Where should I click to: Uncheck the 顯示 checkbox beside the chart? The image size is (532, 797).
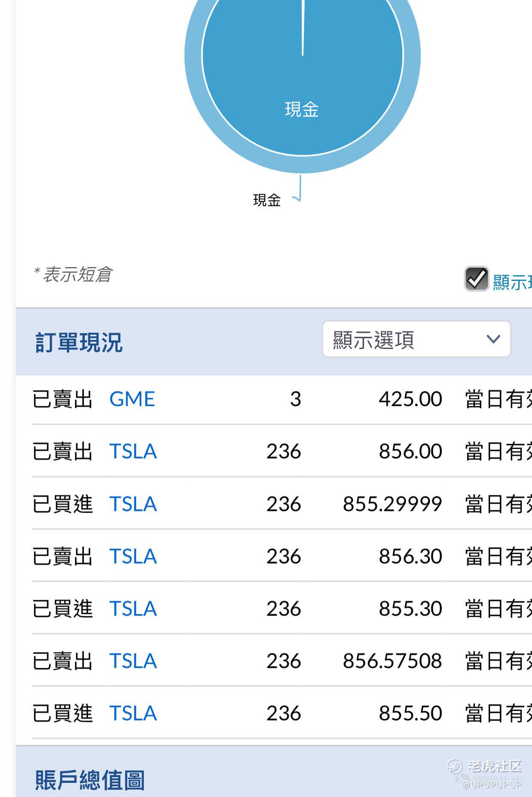coord(476,279)
